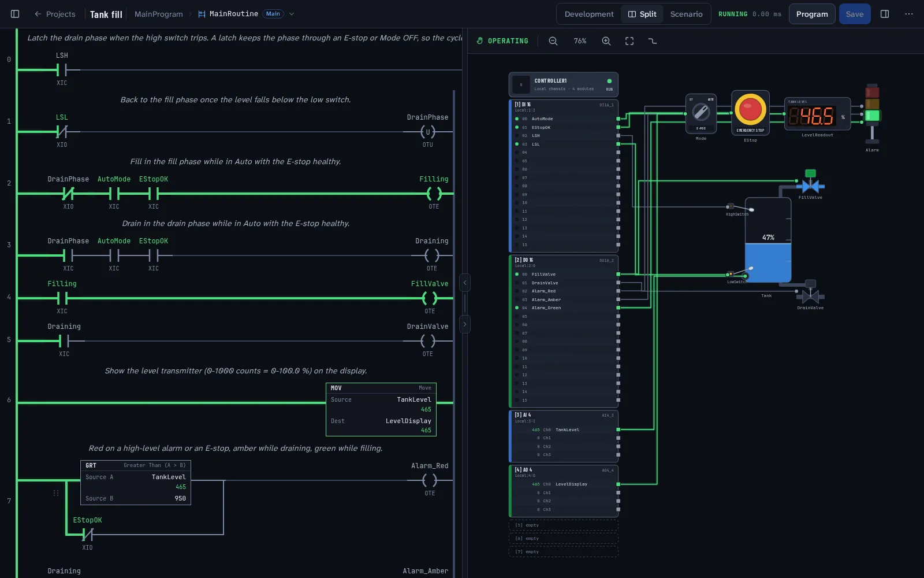Screen dimensions: 924x578
Task: Click the GRT Source B value 950
Action: pyautogui.click(x=180, y=498)
